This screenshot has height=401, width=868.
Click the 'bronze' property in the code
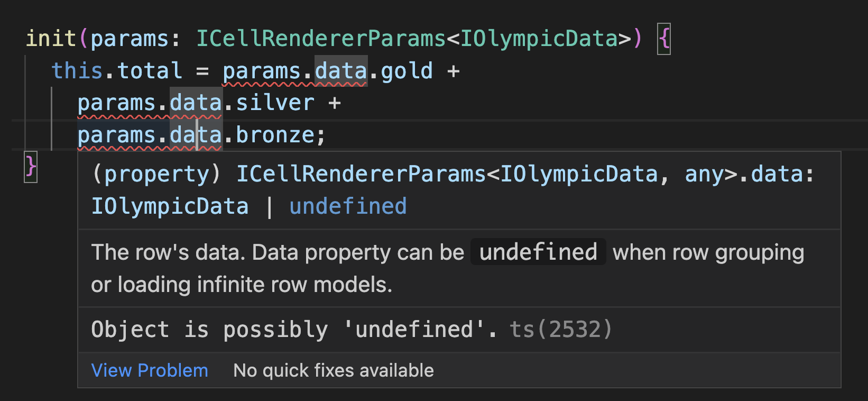[275, 135]
